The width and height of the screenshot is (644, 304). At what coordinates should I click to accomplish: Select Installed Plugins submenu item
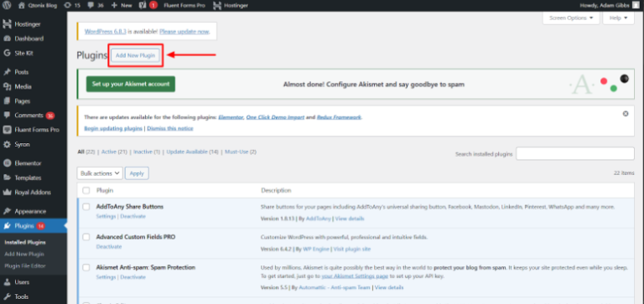tap(25, 243)
